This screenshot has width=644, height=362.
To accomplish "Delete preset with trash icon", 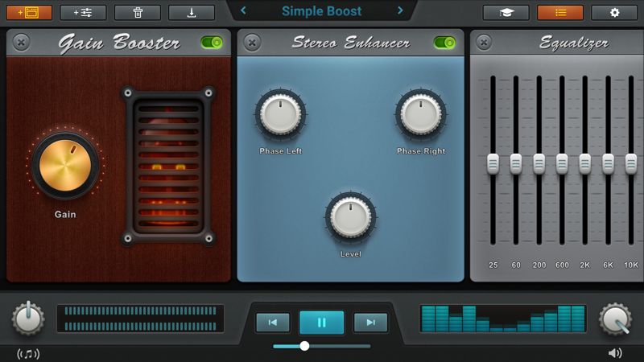I will (138, 13).
